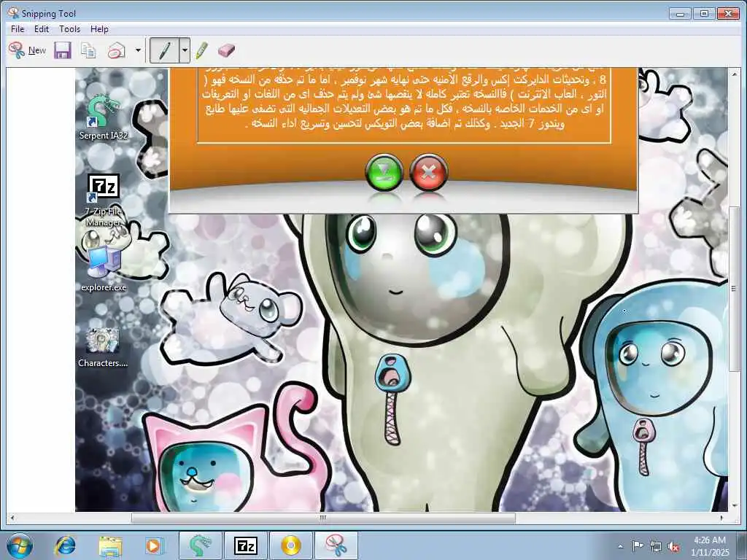Open the Edit menu
This screenshot has width=747, height=560.
coord(42,29)
